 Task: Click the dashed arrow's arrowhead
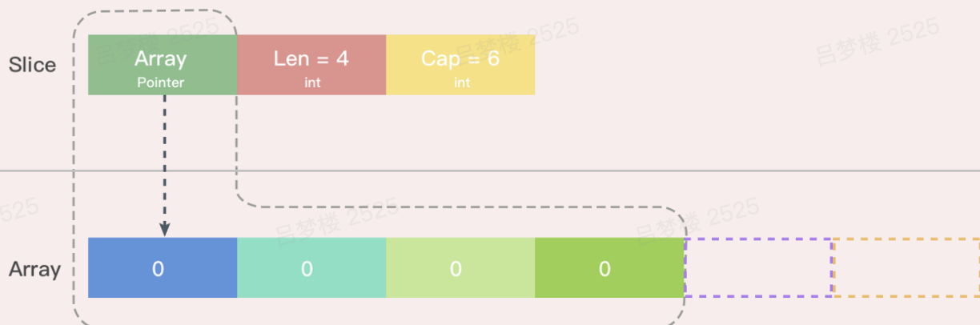(x=164, y=230)
